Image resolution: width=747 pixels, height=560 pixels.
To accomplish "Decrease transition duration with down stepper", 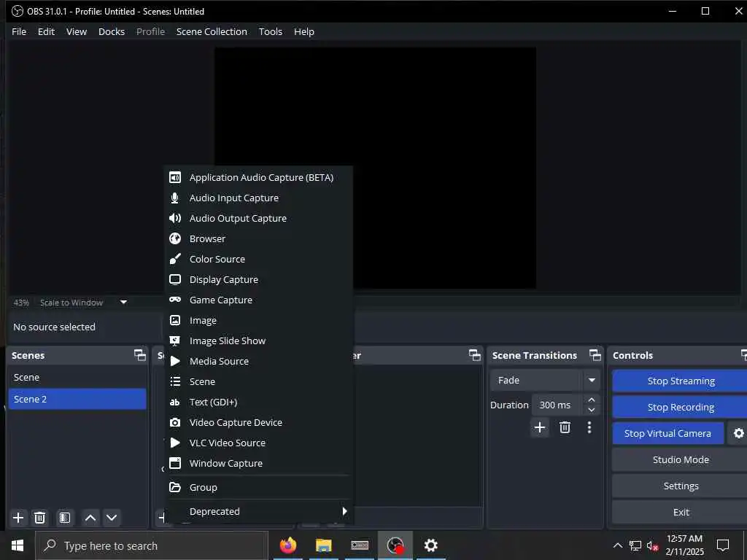I will [592, 410].
